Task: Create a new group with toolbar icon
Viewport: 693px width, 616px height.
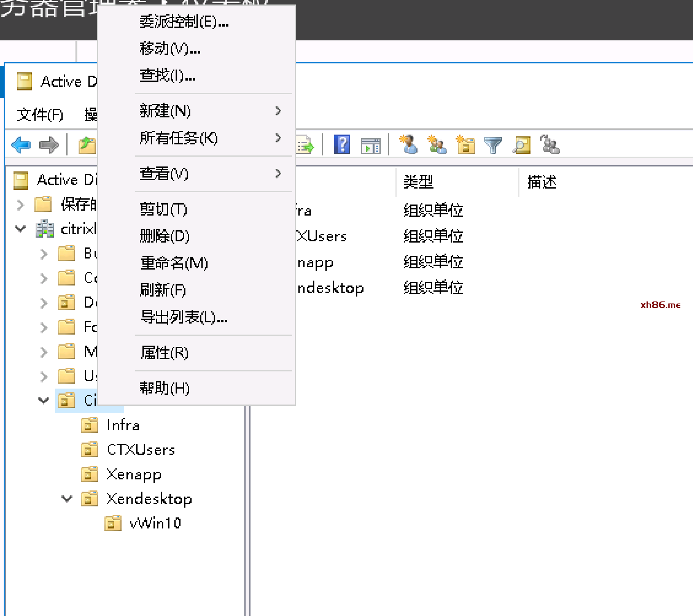Action: [x=437, y=145]
